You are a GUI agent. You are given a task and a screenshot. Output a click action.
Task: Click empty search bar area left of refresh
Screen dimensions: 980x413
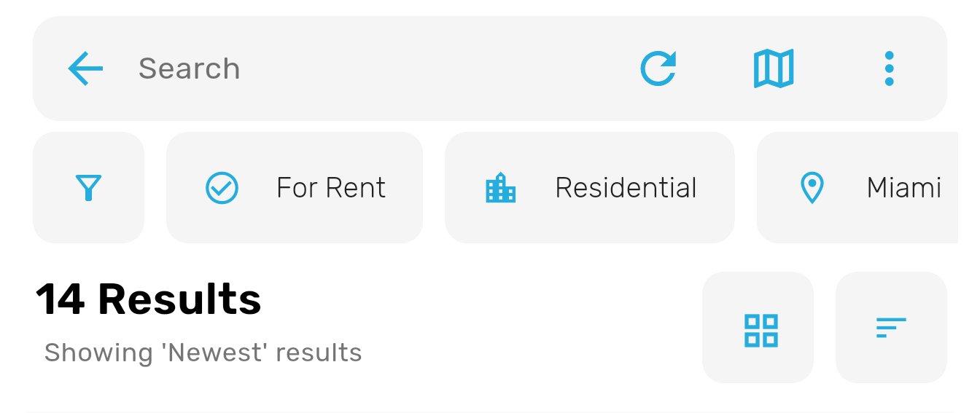tap(437, 68)
